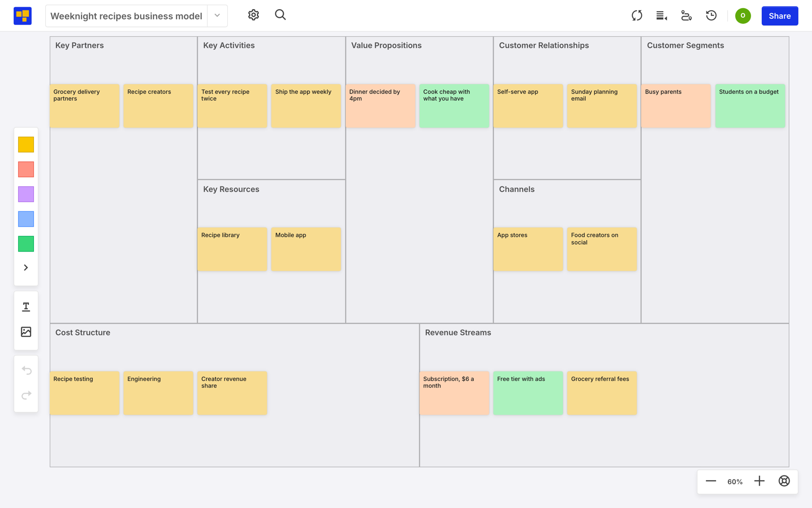The width and height of the screenshot is (812, 508).
Task: Select the Sunday planning email note
Action: click(x=602, y=106)
